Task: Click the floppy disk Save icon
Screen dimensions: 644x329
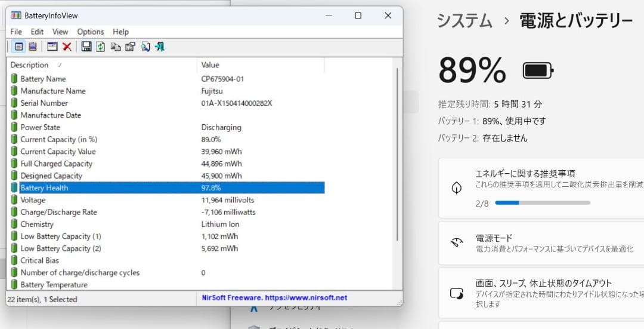Action: 86,47
